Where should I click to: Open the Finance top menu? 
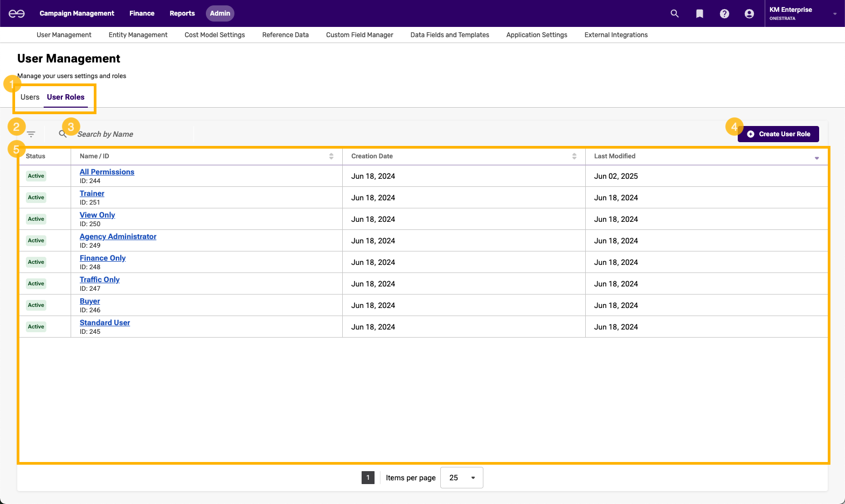coord(142,13)
